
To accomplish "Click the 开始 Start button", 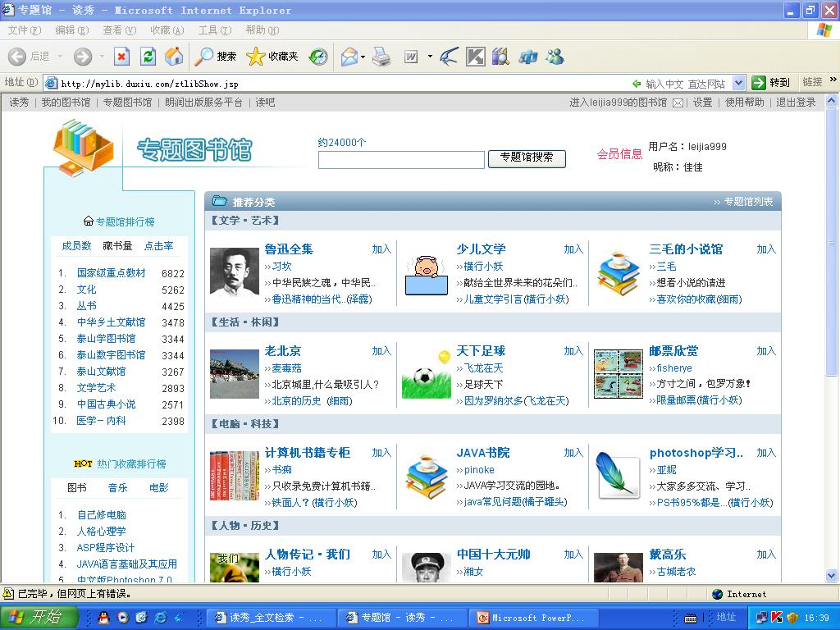I will pos(39,618).
